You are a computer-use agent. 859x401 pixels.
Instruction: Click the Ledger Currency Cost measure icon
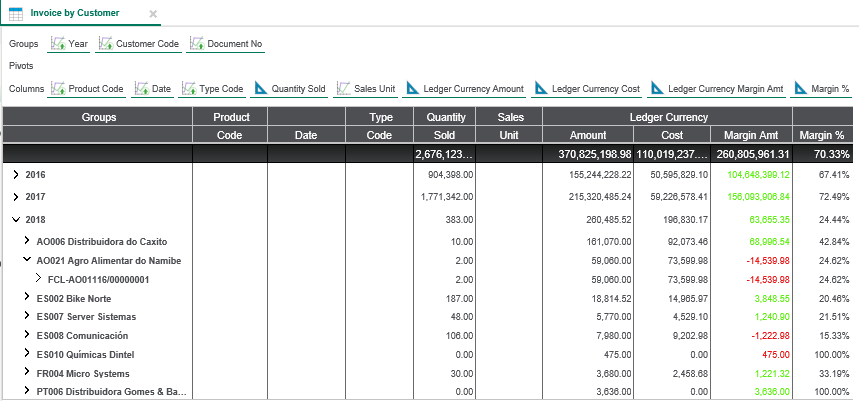tap(541, 89)
